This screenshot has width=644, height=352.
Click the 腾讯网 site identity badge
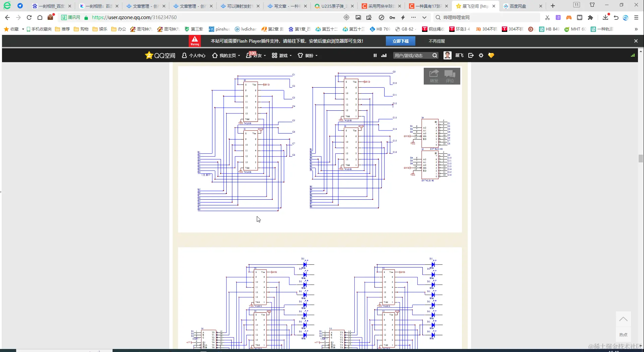pyautogui.click(x=71, y=17)
